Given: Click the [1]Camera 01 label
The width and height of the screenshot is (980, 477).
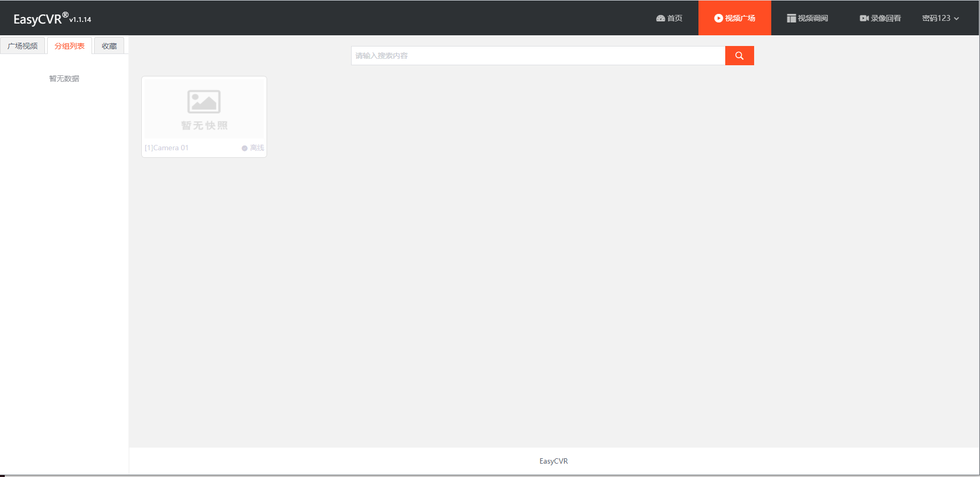Looking at the screenshot, I should tap(166, 148).
